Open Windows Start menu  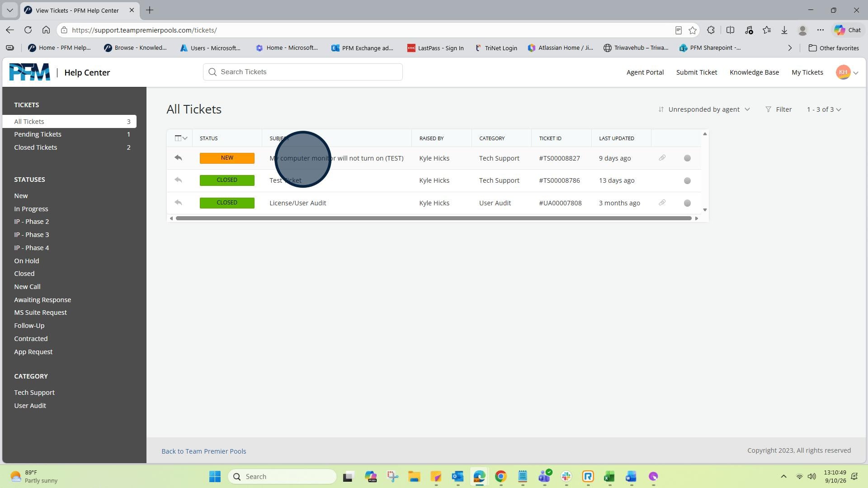pos(215,476)
